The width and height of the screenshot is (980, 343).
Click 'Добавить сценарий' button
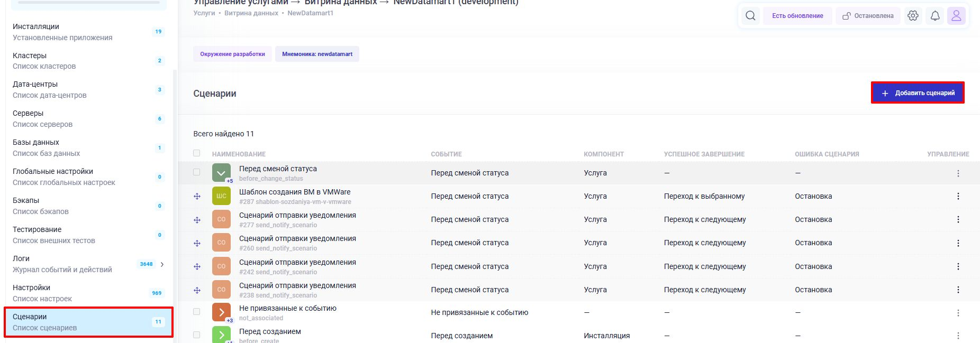(918, 93)
